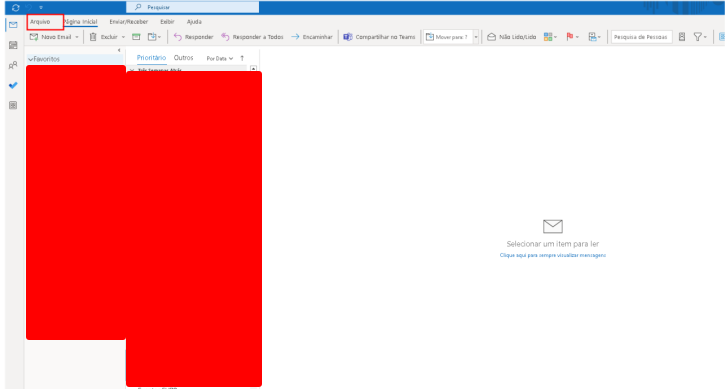Collapse the Favoritos section
725x389 pixels.
coord(31,59)
